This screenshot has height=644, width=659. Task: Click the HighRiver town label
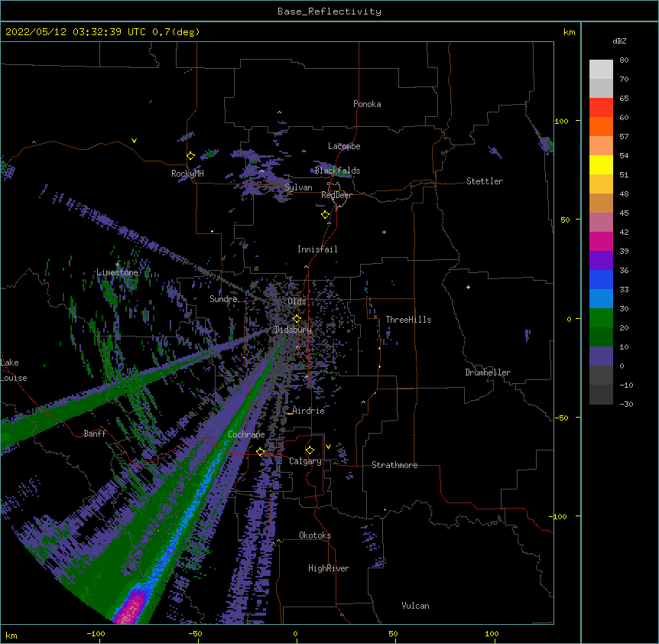click(329, 568)
